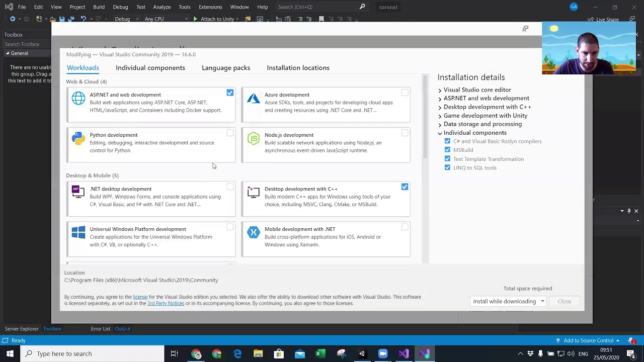Open the 3rd Party Notices link
Viewport: 644px width, 362px height.
point(166,303)
